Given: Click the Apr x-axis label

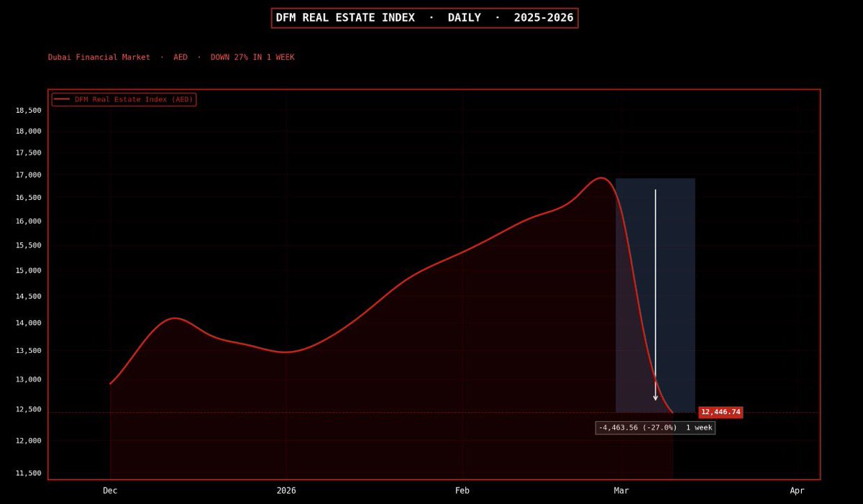Looking at the screenshot, I should [x=798, y=491].
